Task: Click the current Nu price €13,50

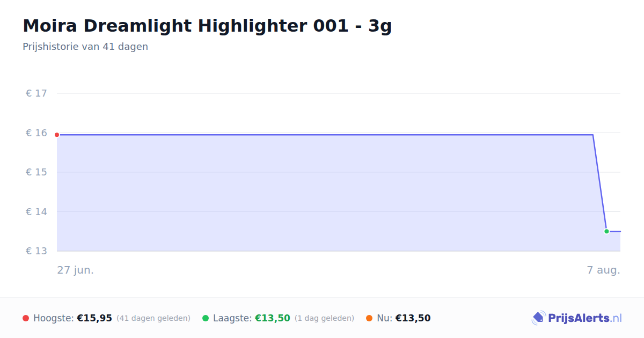Action: pyautogui.click(x=413, y=318)
